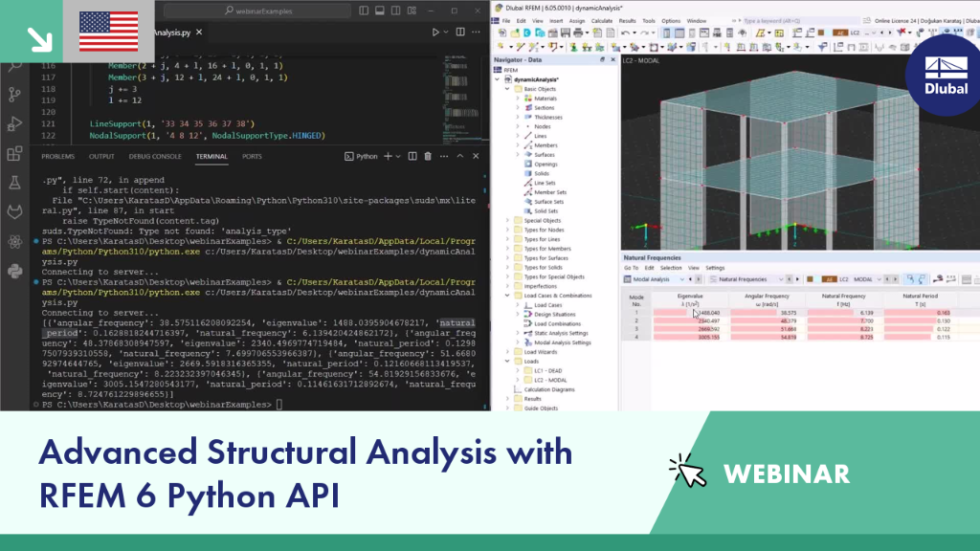The height and width of the screenshot is (551, 980).
Task: Open Run and Debug in sidebar
Action: pyautogui.click(x=14, y=123)
